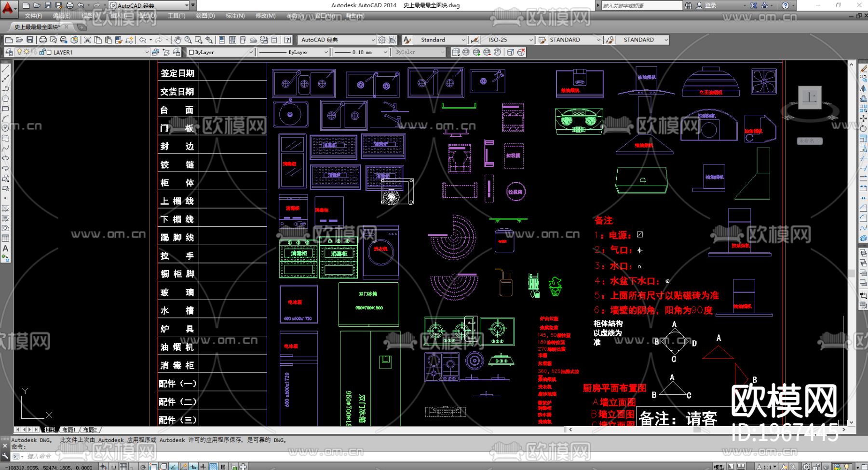The height and width of the screenshot is (470, 868).
Task: Click the Make Object's Layer Current icon
Action: coord(155,52)
